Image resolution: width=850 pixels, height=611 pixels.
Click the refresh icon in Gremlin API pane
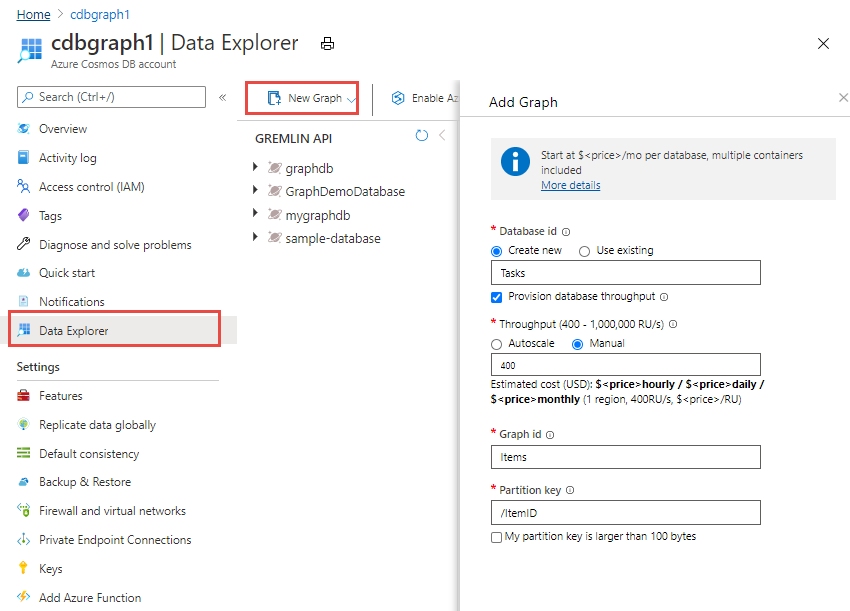421,136
